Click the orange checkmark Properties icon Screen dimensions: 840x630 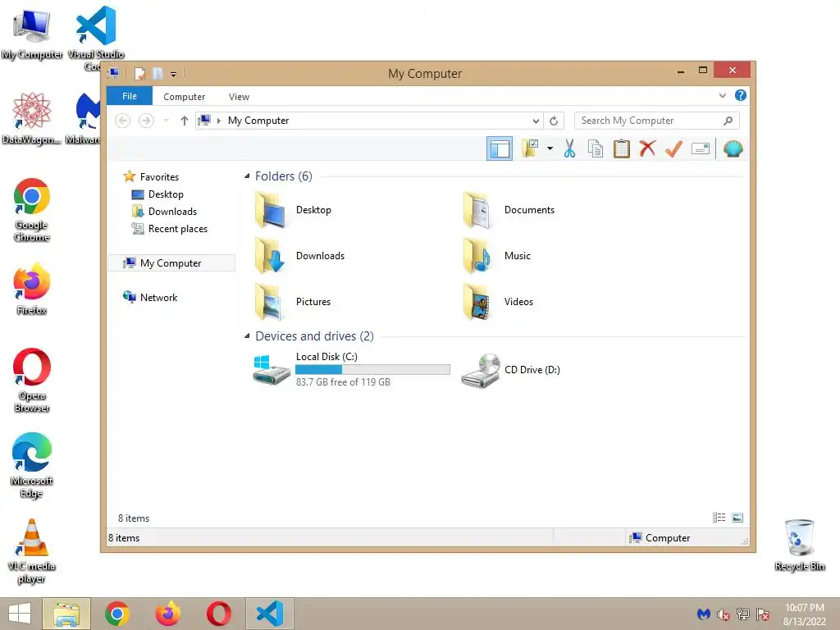673,148
